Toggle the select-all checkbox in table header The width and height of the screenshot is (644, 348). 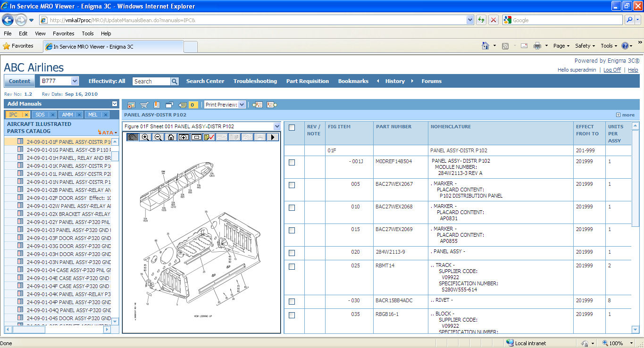[292, 127]
